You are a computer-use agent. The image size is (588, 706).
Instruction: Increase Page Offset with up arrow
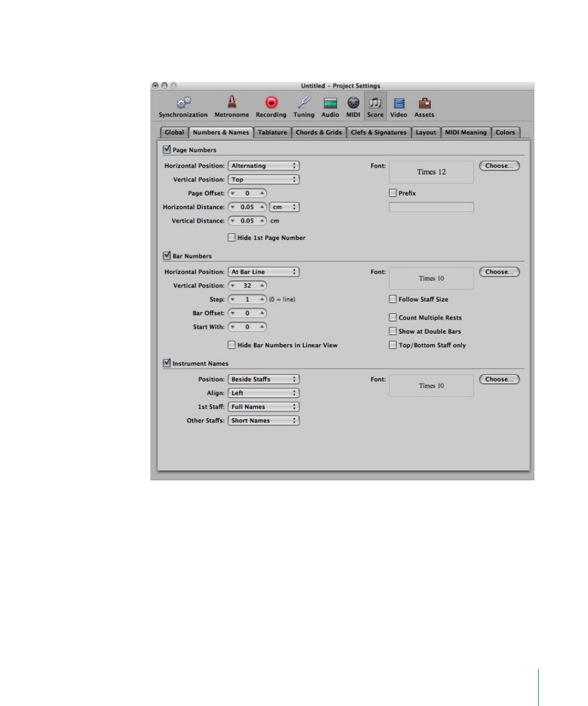click(x=262, y=193)
